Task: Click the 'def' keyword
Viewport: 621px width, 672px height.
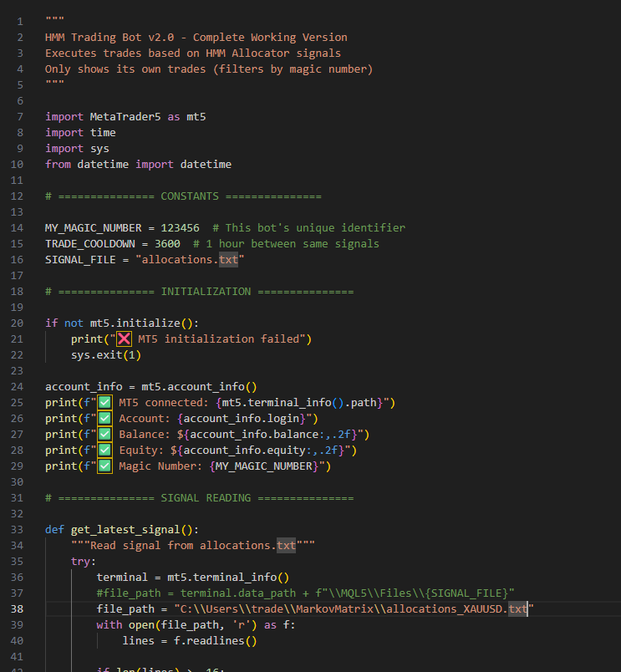Action: tap(54, 530)
